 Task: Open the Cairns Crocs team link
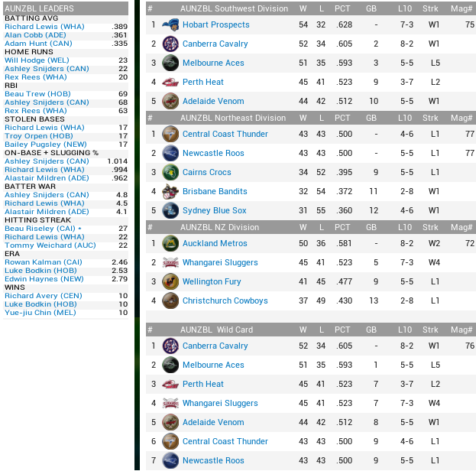click(207, 172)
